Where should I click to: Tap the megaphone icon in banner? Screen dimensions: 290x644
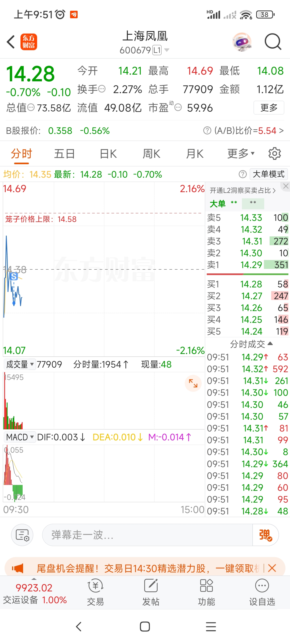tap(18, 568)
